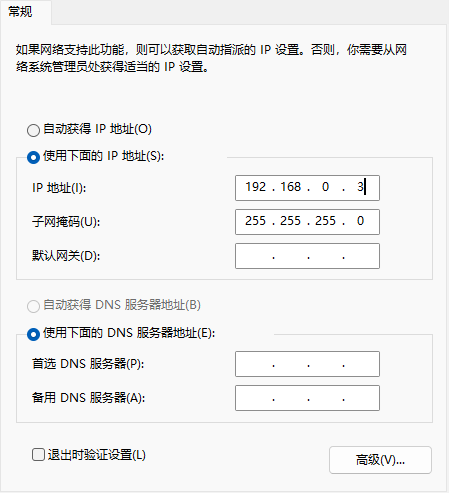The image size is (449, 493).
Task: Click the last octet 0 of 子网掩码
Action: [360, 221]
